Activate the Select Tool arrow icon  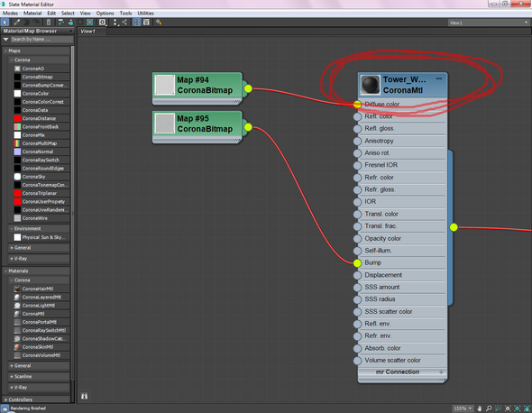5,23
